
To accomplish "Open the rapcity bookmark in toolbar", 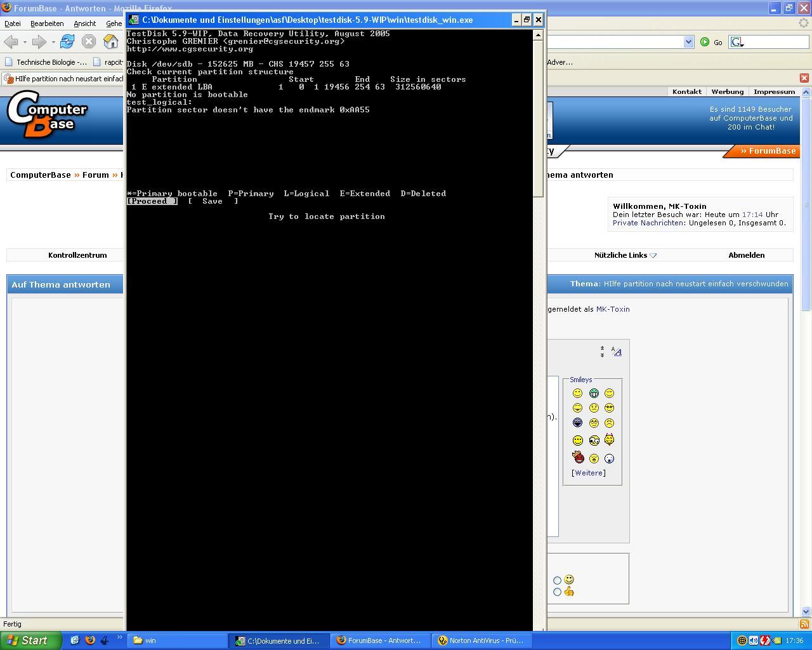I will coord(108,62).
